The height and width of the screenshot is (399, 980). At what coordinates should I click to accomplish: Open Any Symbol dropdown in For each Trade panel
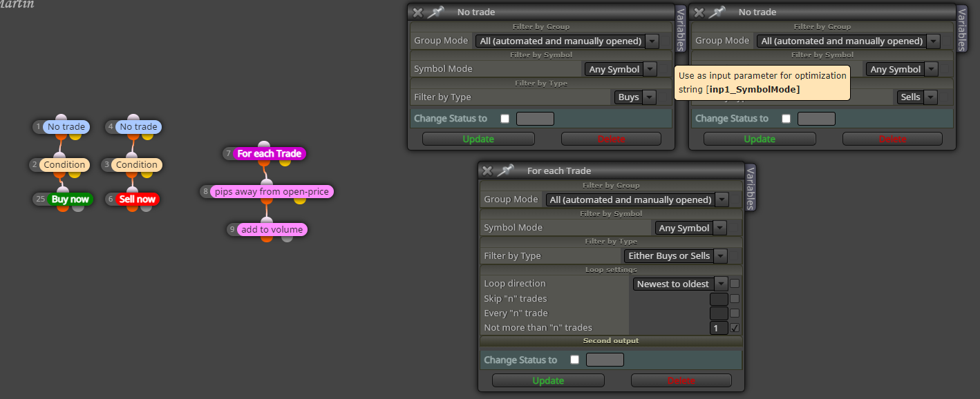point(690,228)
